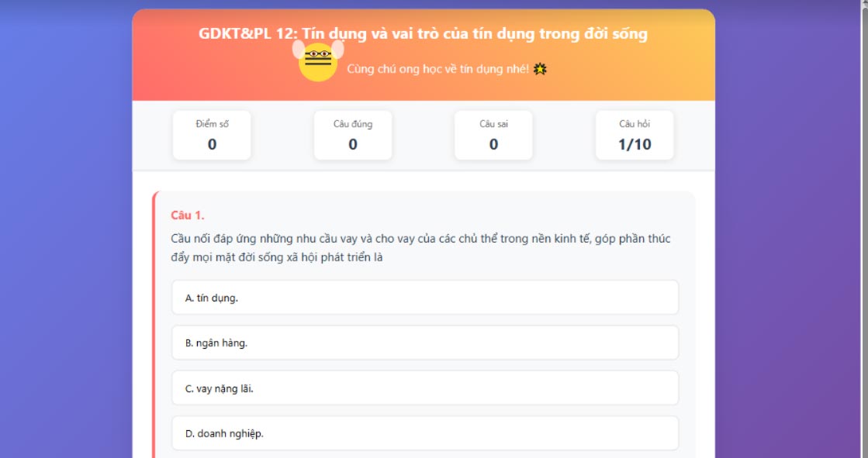This screenshot has width=868, height=458.
Task: Click the zero under Câu sai
Action: (493, 143)
